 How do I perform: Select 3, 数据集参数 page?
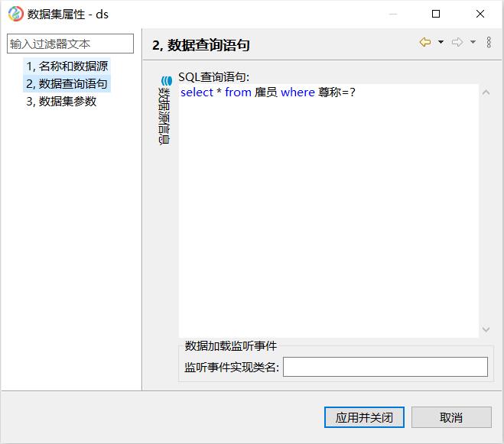pos(61,102)
